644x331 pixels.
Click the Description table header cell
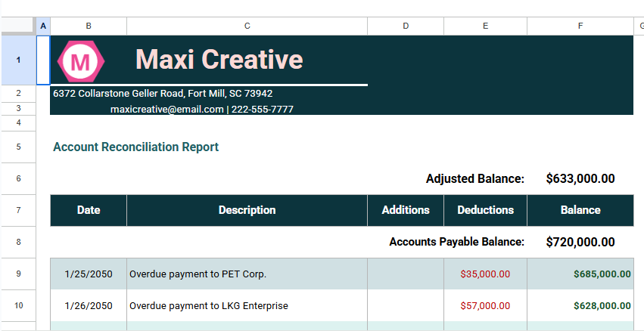247,210
